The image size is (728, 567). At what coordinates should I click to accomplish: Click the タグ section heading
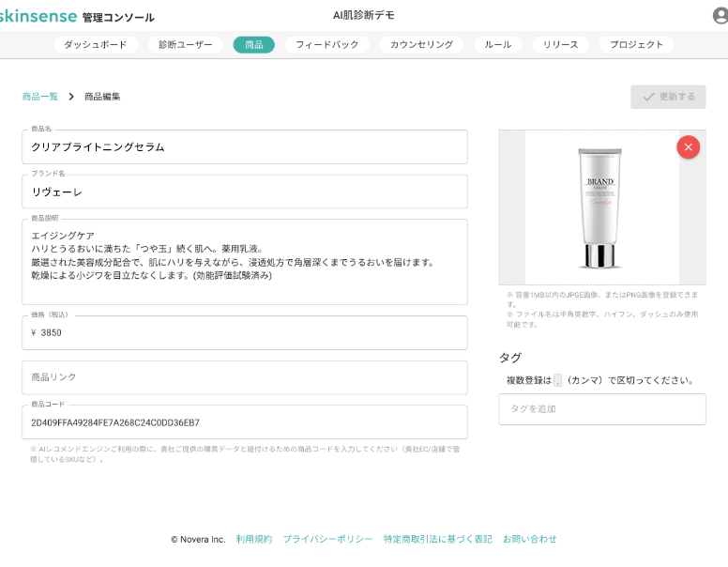click(510, 358)
